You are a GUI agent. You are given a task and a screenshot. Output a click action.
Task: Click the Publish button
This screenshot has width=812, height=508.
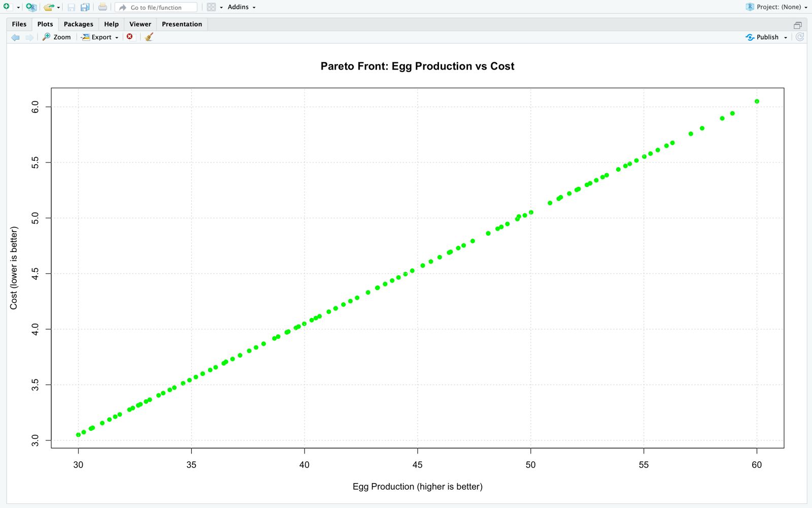(762, 37)
